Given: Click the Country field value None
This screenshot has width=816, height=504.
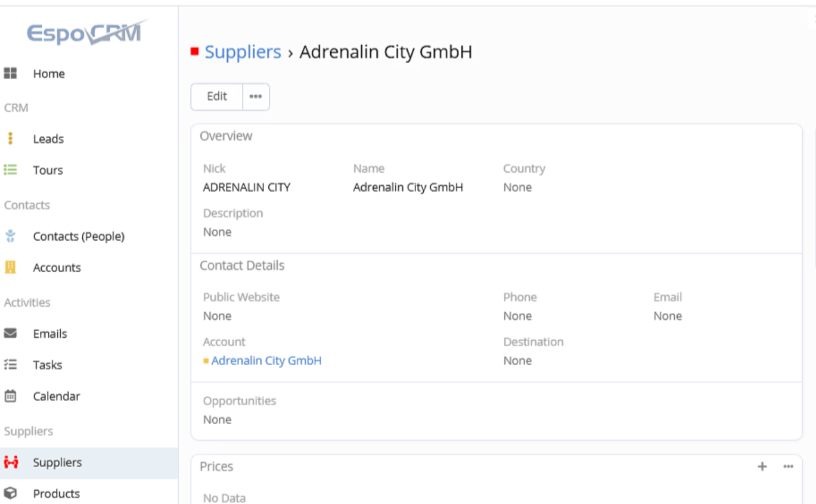Looking at the screenshot, I should [517, 187].
